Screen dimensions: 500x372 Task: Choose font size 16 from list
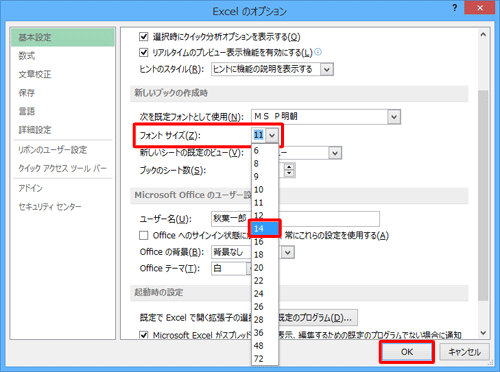265,242
